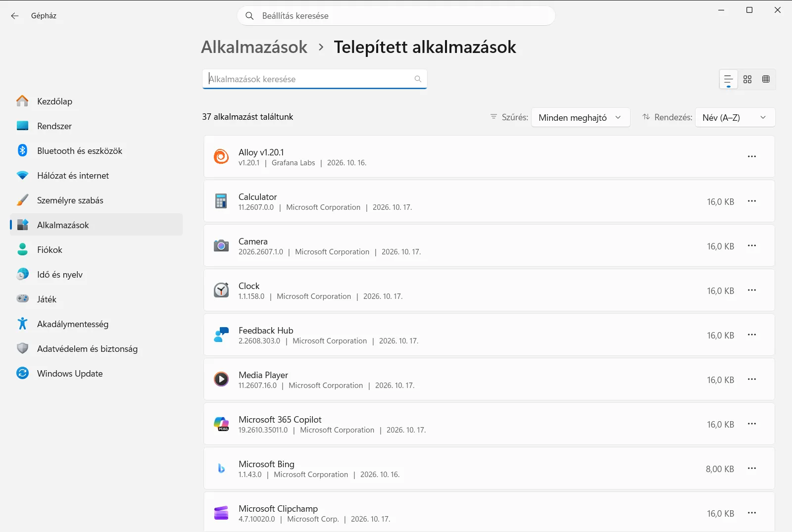This screenshot has width=792, height=532.
Task: Open Játék settings in sidebar
Action: [x=96, y=299]
